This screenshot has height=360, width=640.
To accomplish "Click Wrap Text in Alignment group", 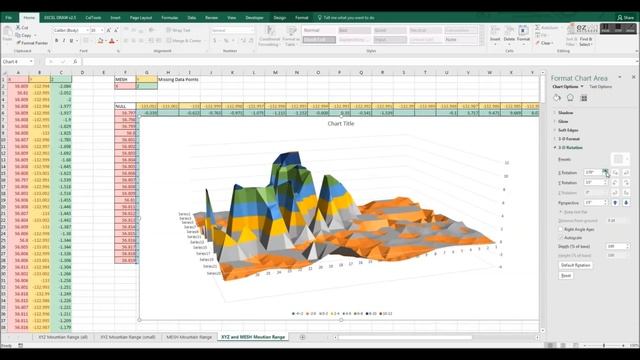I will tap(178, 30).
